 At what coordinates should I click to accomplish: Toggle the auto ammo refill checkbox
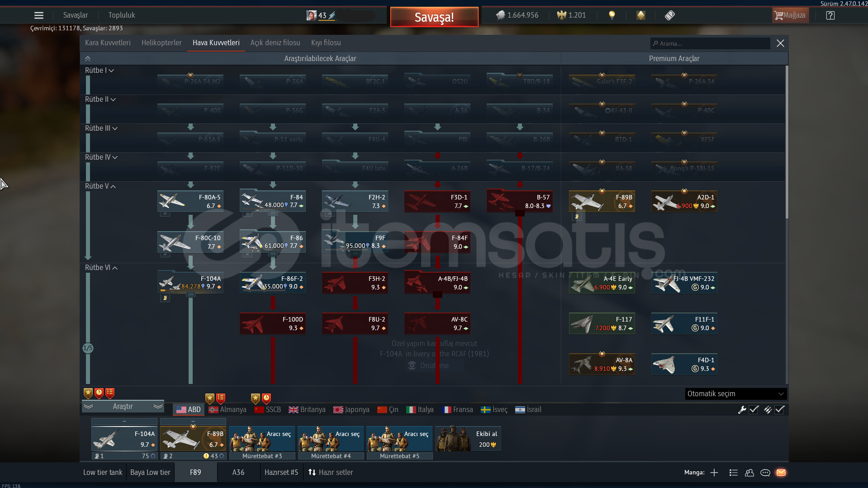[x=780, y=410]
